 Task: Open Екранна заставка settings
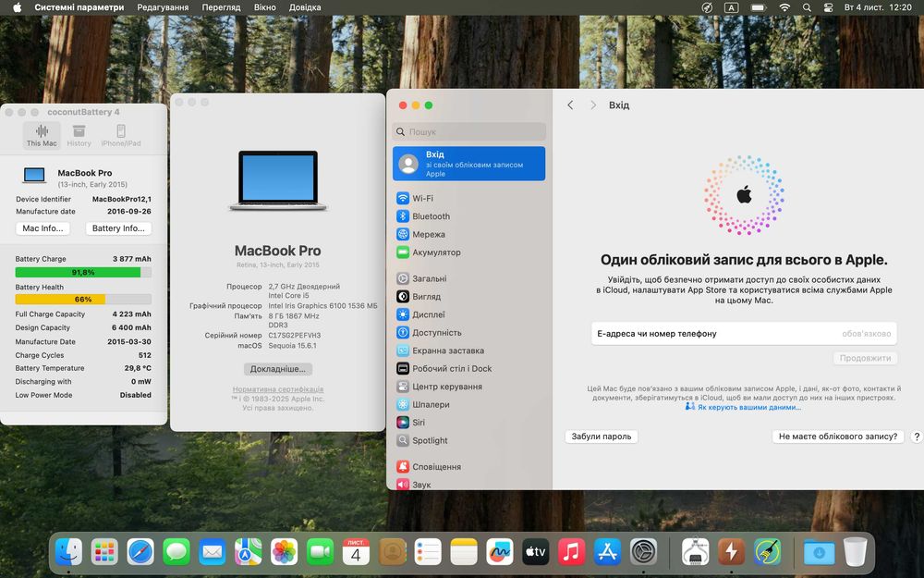coord(469,350)
